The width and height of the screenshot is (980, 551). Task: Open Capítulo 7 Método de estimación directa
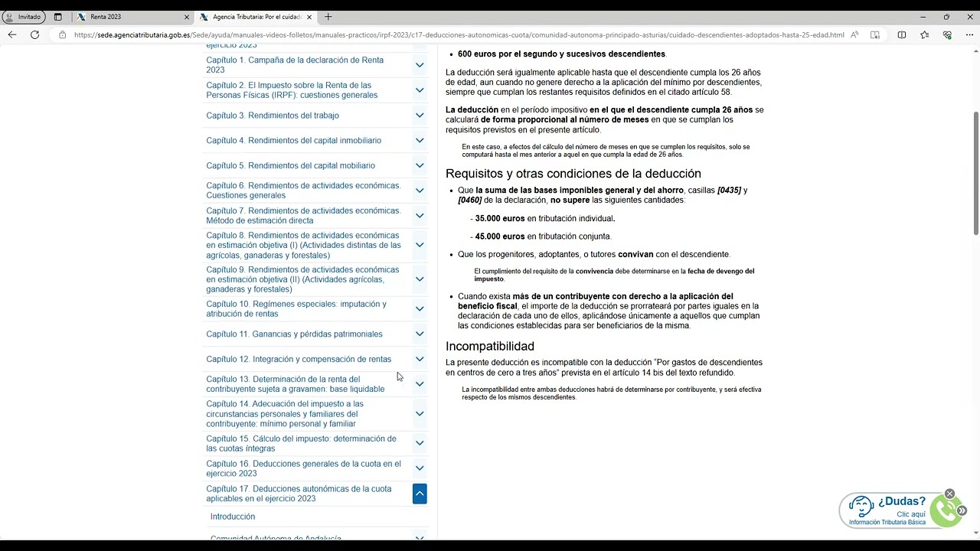point(303,216)
